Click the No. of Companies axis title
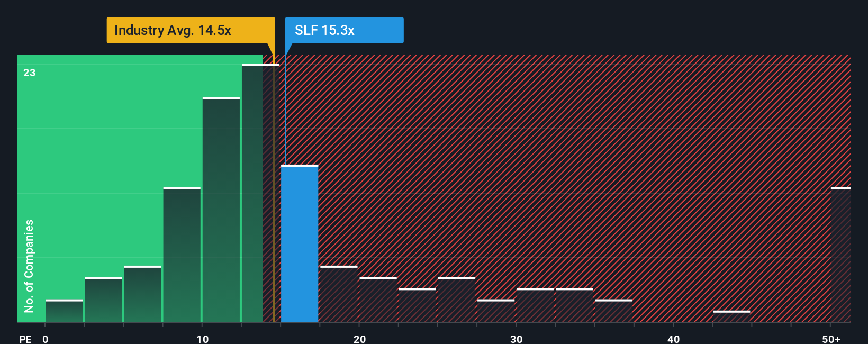 point(29,266)
